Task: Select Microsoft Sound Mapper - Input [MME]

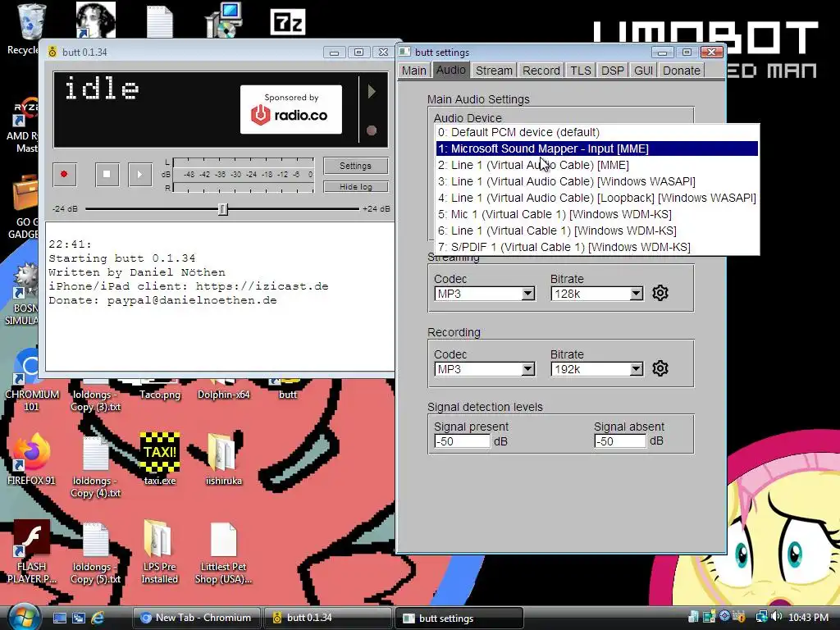Action: [597, 148]
